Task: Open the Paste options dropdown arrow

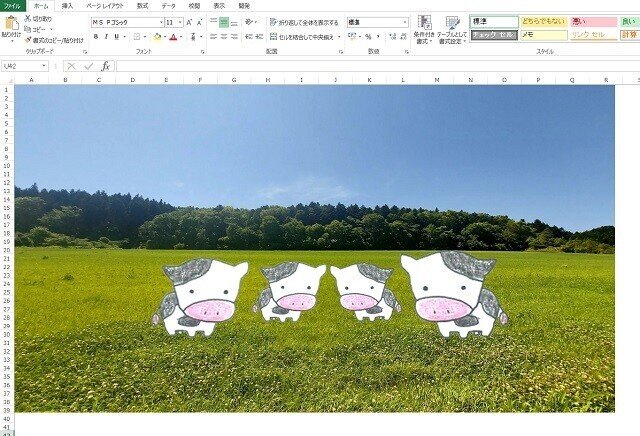Action: (11, 41)
